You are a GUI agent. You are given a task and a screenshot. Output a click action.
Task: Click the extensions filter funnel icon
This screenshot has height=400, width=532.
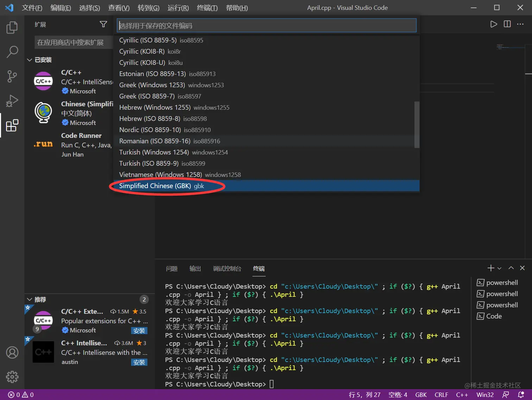(x=103, y=24)
